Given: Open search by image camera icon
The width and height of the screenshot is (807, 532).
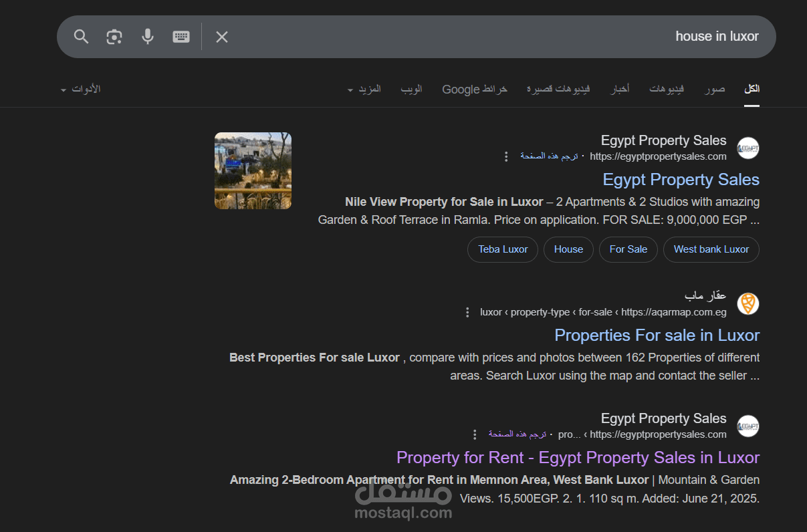Looking at the screenshot, I should [x=114, y=37].
